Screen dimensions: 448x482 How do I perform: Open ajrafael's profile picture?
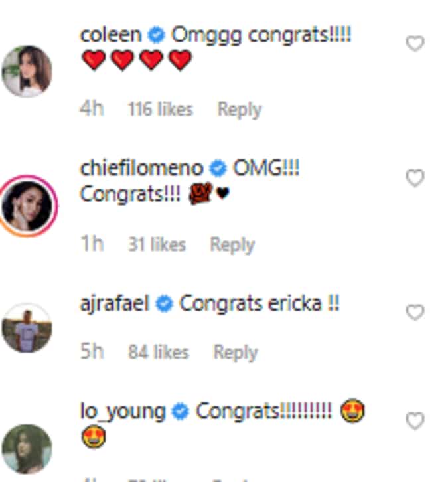tap(27, 328)
